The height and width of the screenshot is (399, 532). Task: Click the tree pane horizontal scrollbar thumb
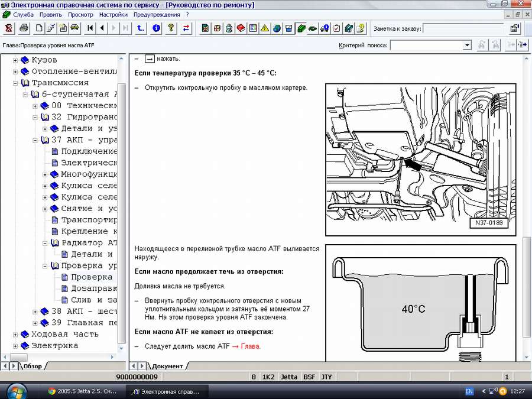pos(19,357)
